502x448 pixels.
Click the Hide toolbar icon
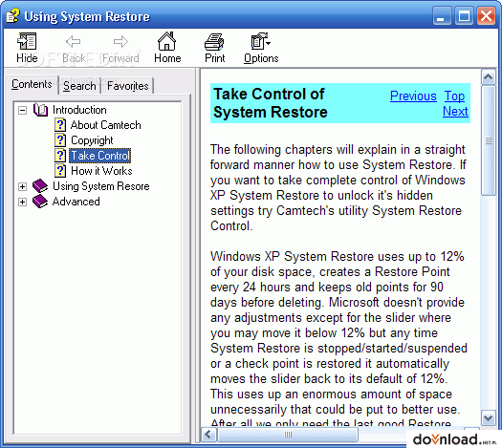[x=27, y=41]
